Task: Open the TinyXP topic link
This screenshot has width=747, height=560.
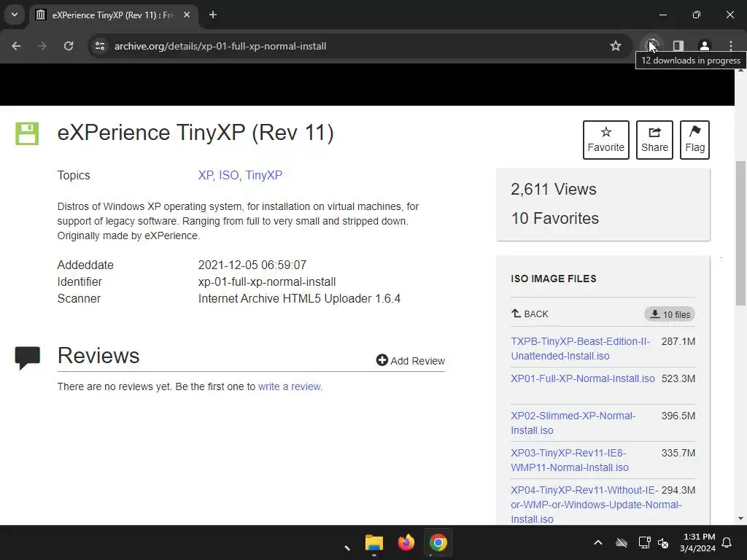Action: (x=263, y=175)
